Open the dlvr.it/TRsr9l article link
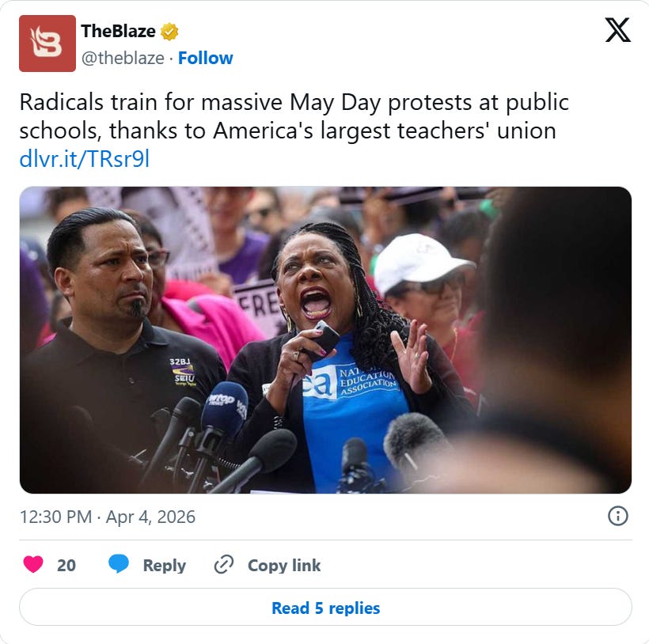This screenshot has height=644, width=649. [85, 159]
